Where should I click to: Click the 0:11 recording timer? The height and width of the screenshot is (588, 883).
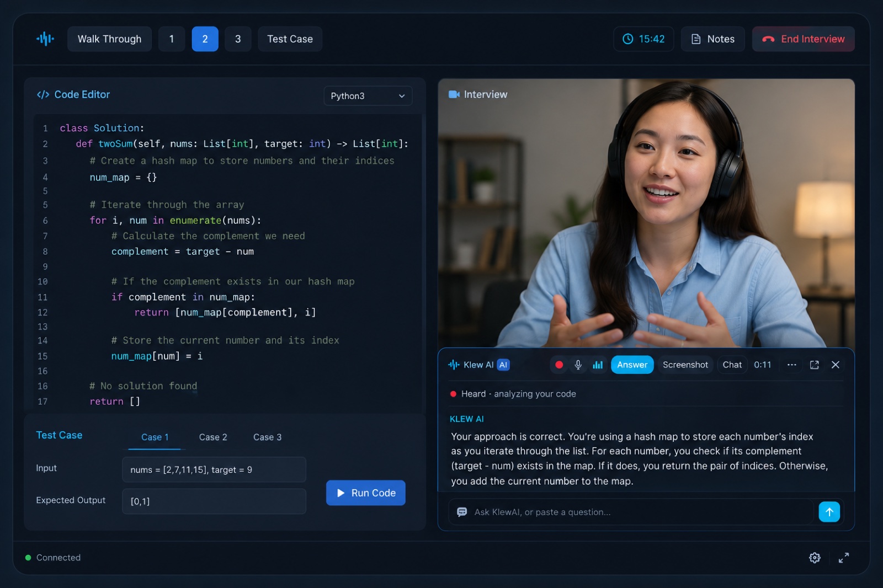click(x=762, y=365)
